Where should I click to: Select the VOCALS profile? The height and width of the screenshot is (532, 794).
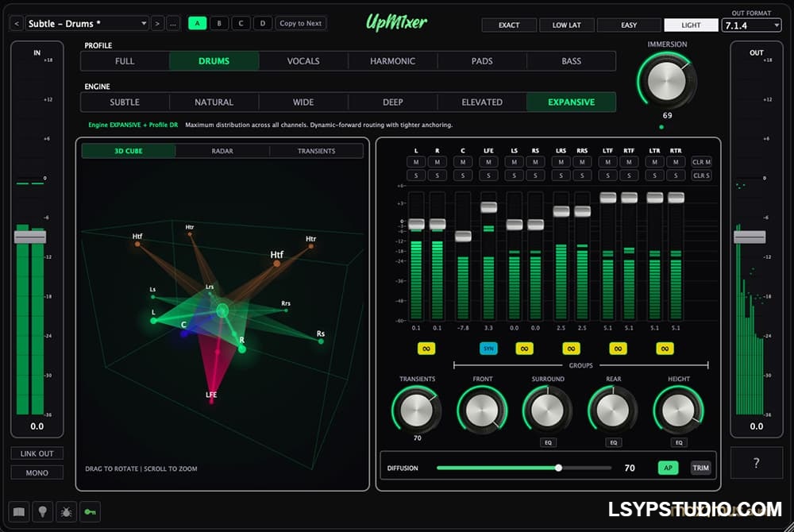pos(303,60)
